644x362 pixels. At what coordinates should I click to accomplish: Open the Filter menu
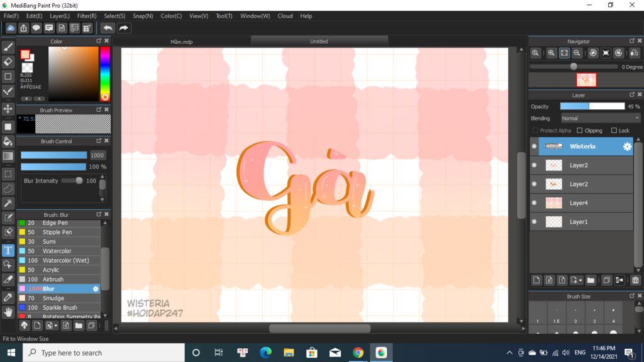pyautogui.click(x=87, y=16)
